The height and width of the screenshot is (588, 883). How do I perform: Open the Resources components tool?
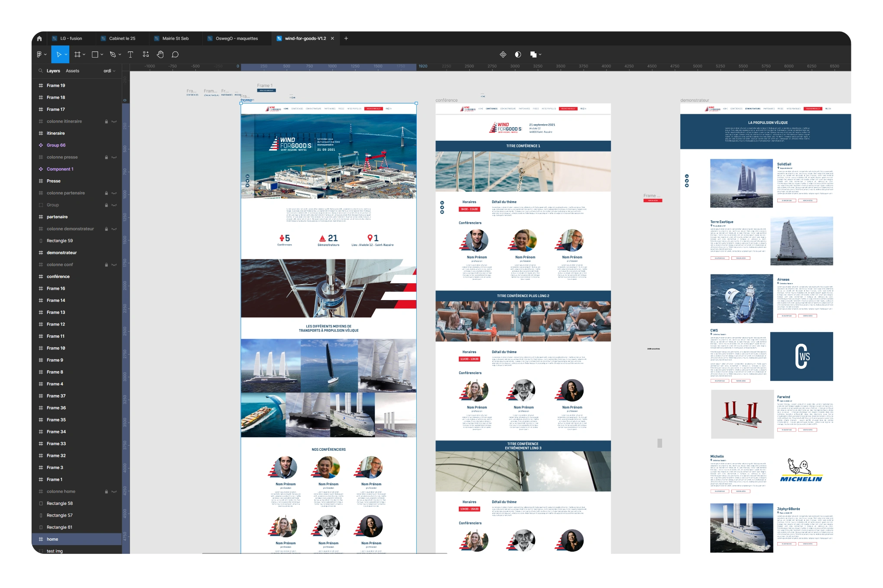[x=146, y=55]
